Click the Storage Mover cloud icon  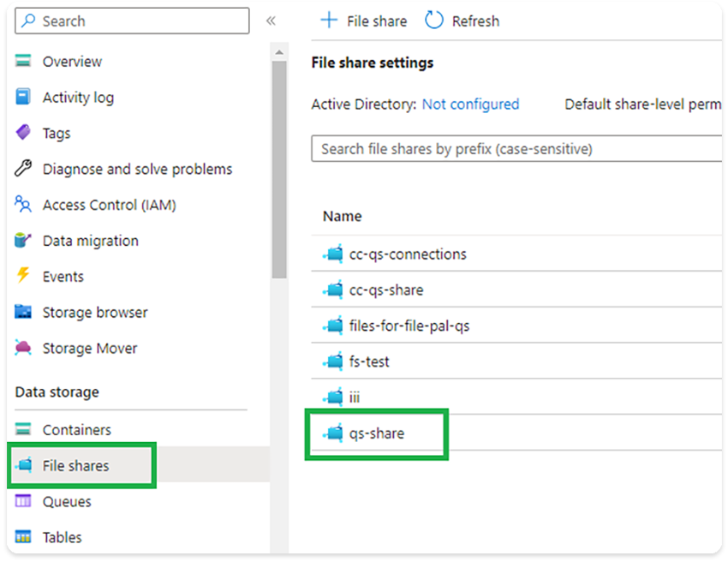[24, 349]
